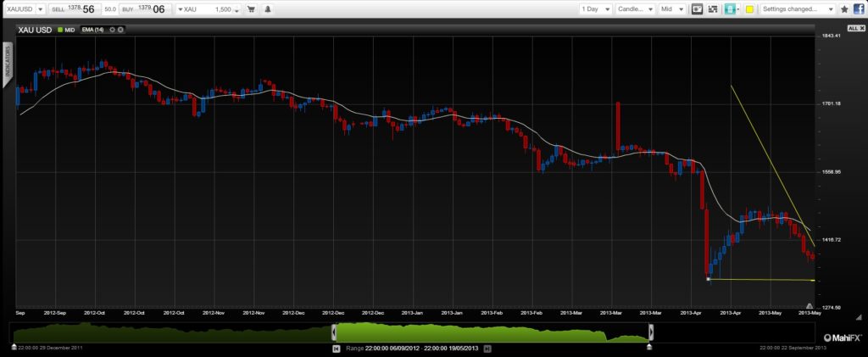The width and height of the screenshot is (868, 357).
Task: Take a chart snapshot with camera icon
Action: coord(697,8)
